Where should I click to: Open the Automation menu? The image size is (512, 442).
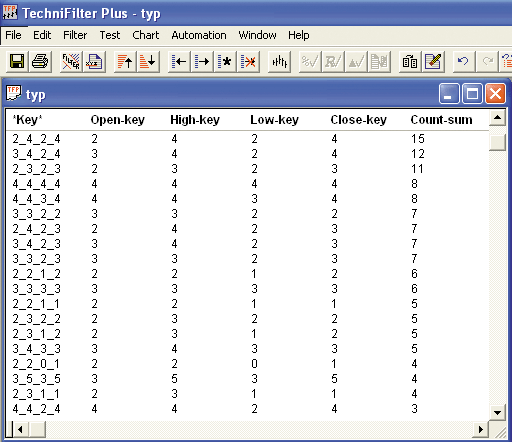(199, 35)
